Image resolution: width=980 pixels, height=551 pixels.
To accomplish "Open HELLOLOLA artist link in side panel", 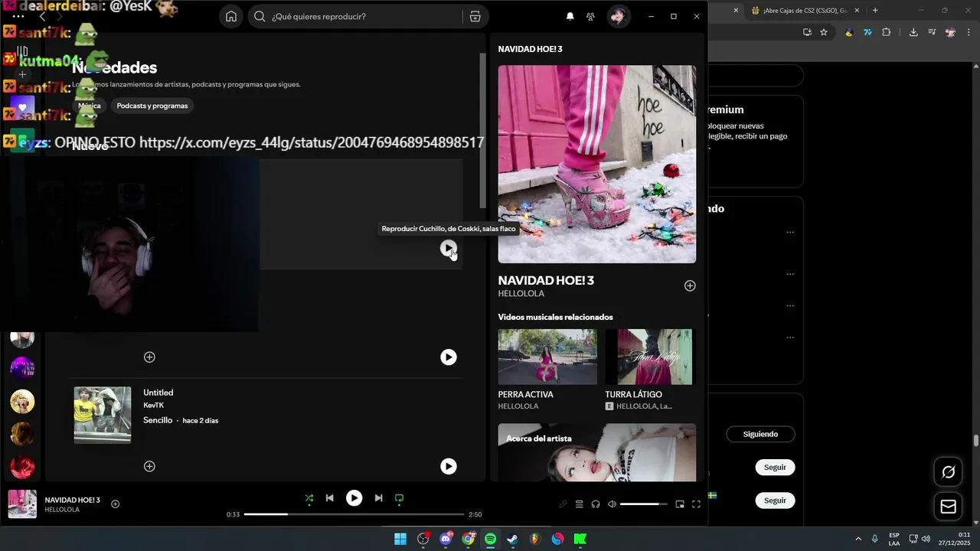I will pos(521,293).
